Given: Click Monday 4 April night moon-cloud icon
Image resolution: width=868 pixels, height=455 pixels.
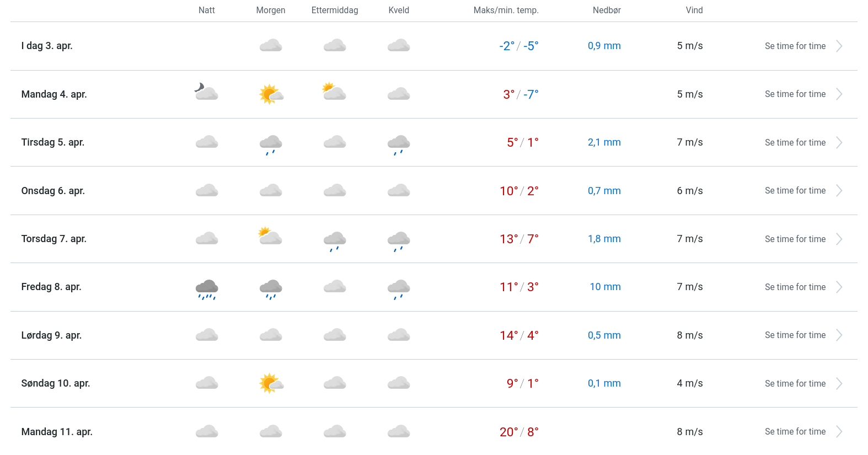Looking at the screenshot, I should [x=206, y=92].
